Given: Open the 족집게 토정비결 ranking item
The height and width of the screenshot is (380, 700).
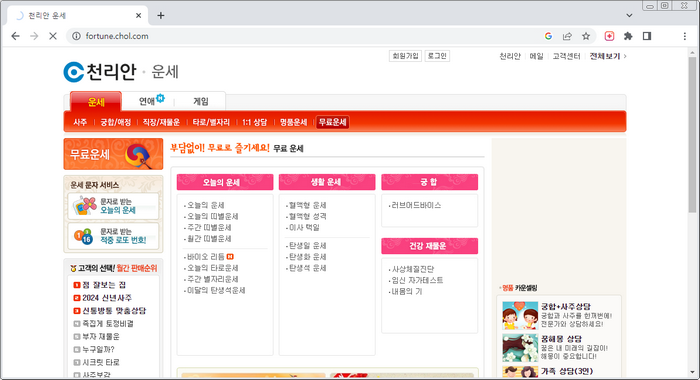Looking at the screenshot, I should [x=108, y=324].
